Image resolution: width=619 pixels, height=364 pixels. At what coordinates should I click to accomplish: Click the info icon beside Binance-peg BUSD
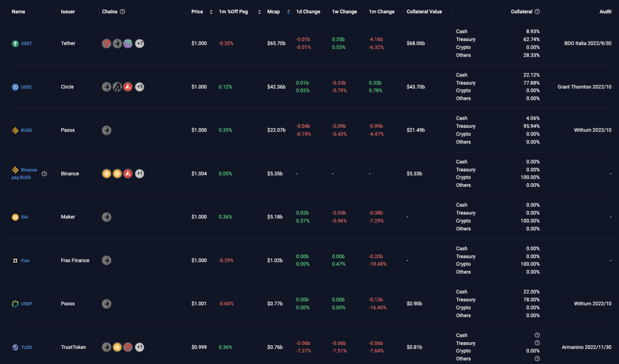(44, 174)
